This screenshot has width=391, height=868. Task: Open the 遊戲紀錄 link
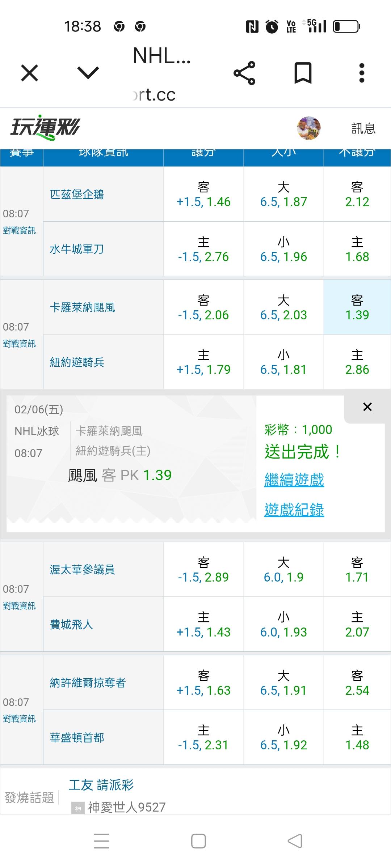pyautogui.click(x=294, y=510)
